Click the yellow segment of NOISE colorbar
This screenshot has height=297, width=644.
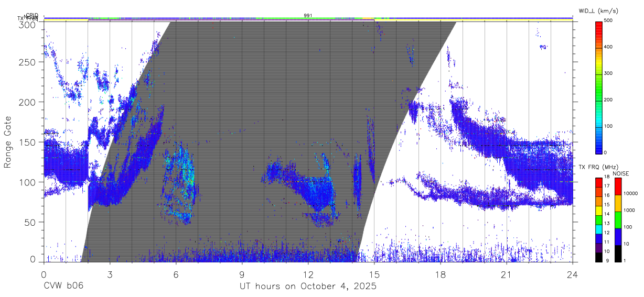(618, 203)
